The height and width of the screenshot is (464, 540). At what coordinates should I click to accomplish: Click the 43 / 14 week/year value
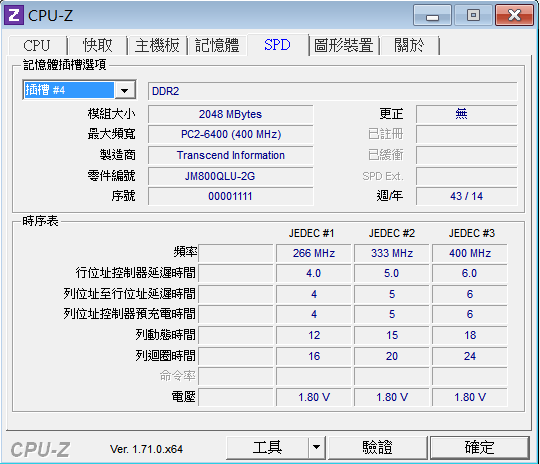tap(466, 196)
